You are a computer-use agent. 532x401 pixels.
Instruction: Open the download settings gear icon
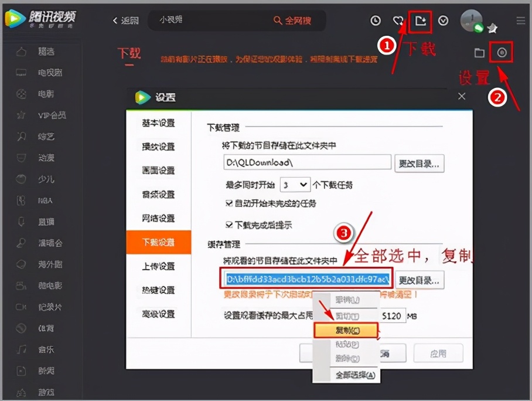(502, 53)
